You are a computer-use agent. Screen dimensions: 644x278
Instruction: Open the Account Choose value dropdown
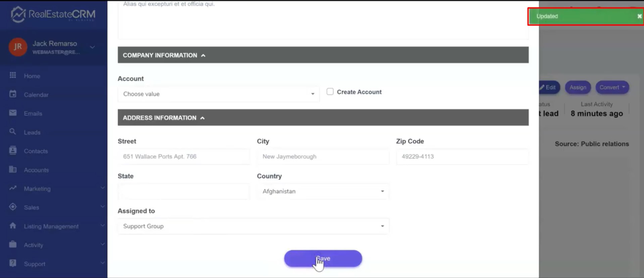click(218, 94)
